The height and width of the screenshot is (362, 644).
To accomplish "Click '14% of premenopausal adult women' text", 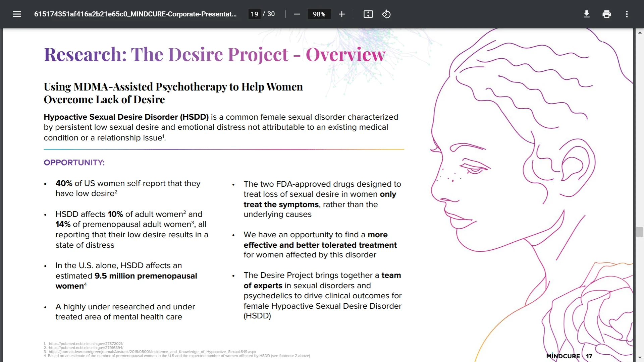I will 124,224.
